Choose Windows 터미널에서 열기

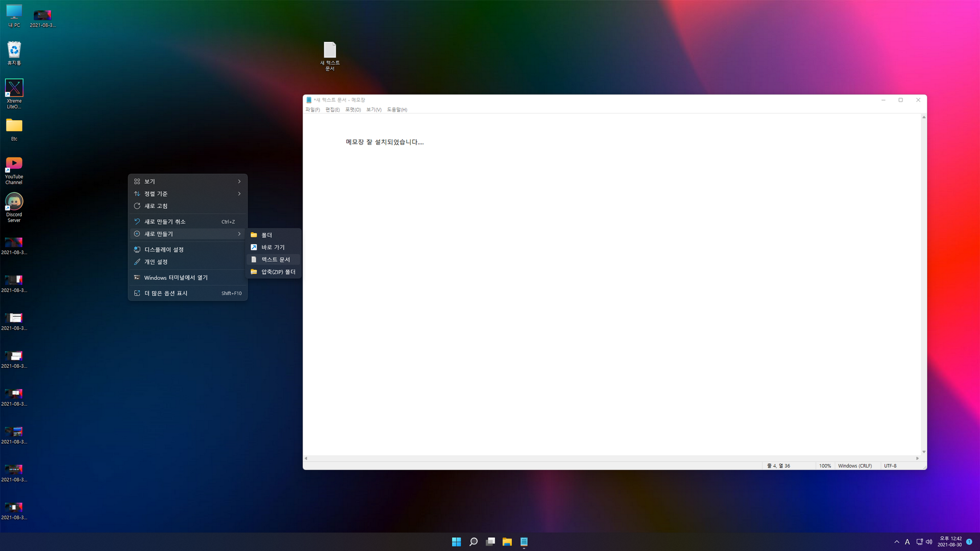[x=188, y=278]
